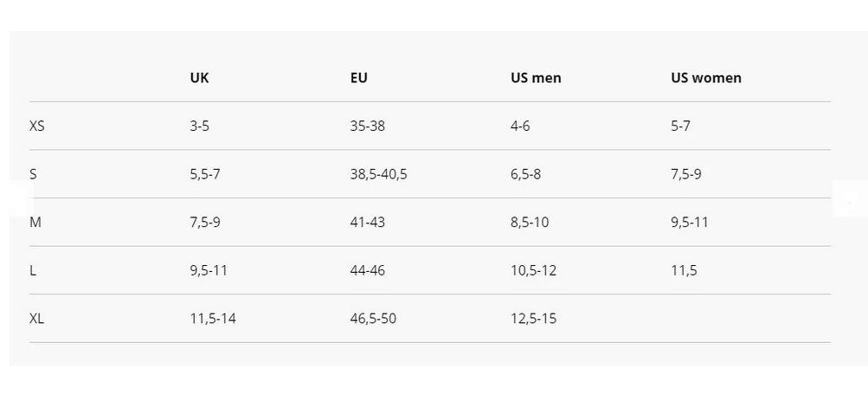The width and height of the screenshot is (868, 395).
Task: Click the next arrow on the right edge
Action: [x=850, y=198]
